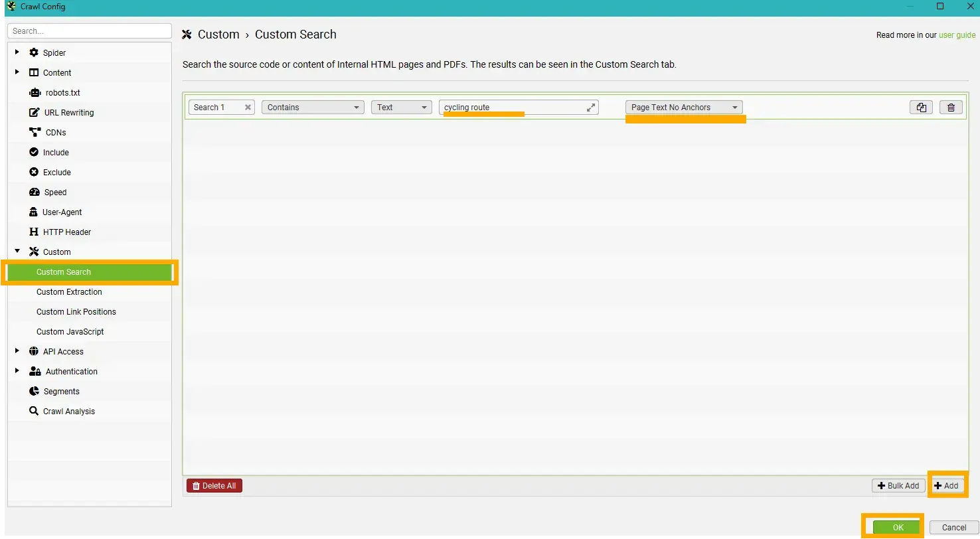
Task: Close the Search 1 tab
Action: (x=248, y=107)
